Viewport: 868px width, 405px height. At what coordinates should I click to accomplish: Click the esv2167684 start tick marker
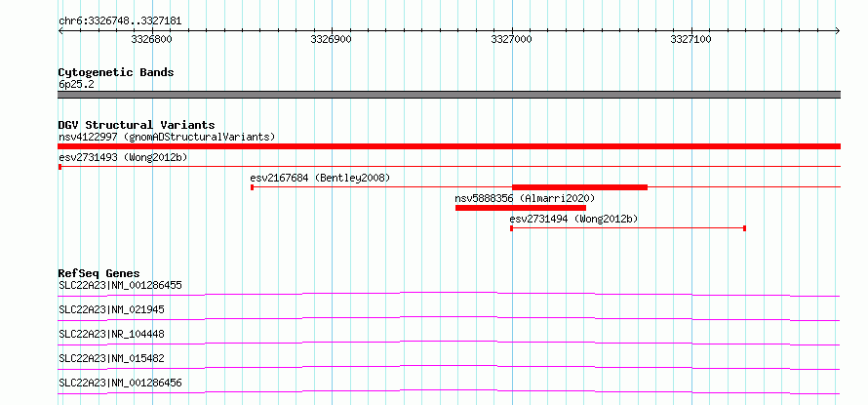click(252, 187)
